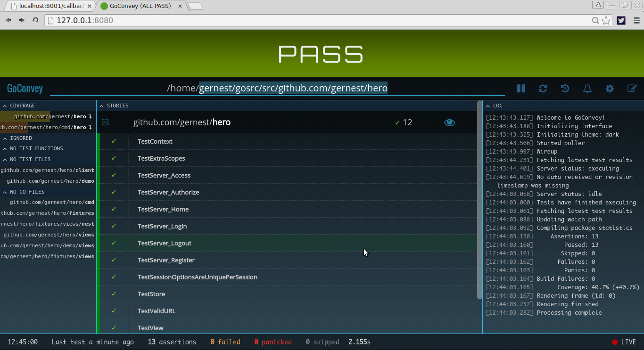This screenshot has width=644, height=350.
Task: Go back in browser history
Action: tap(8, 20)
